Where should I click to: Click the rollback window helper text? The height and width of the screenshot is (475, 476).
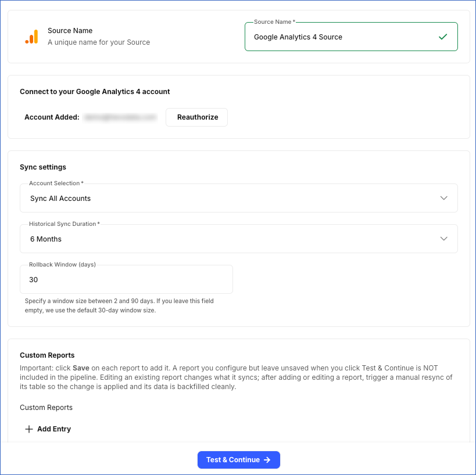(119, 305)
